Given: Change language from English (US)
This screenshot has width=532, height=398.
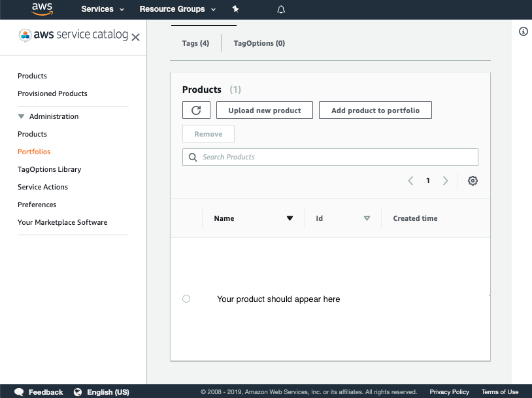Looking at the screenshot, I should [x=108, y=392].
